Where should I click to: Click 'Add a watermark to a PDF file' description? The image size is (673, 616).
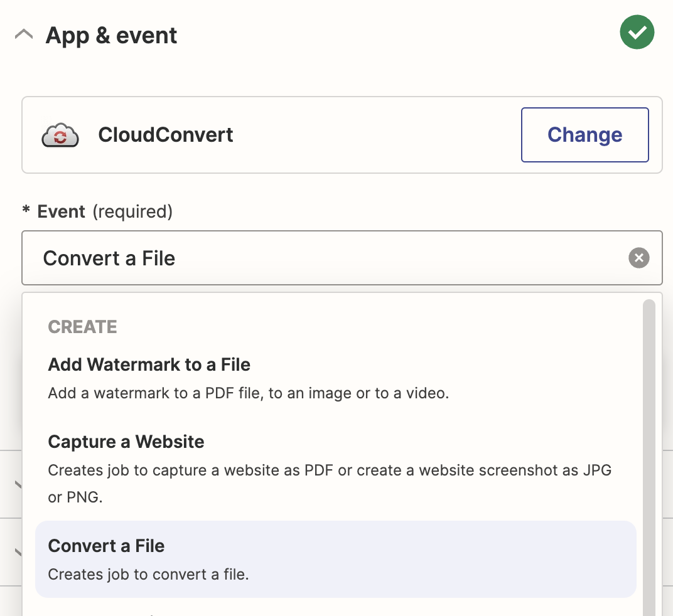coord(249,393)
